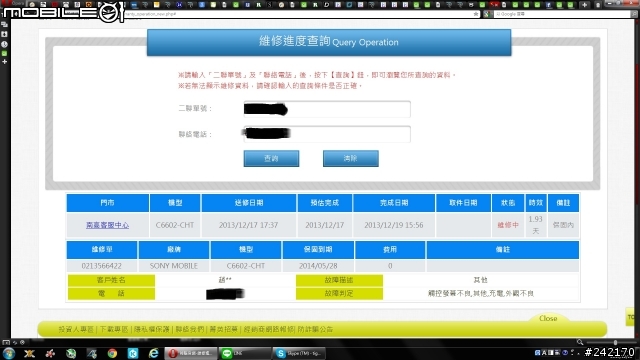This screenshot has width=640, height=360.
Task: Open the 聯絡我們 footer link
Action: click(190, 329)
